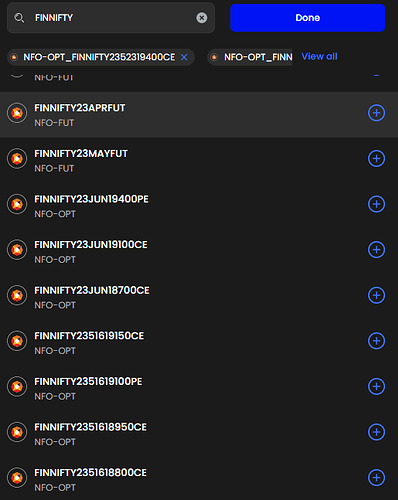This screenshot has height=500, width=398.
Task: Remove NFO-OPT_FINNIFTY2352319400CE chip
Action: click(184, 57)
